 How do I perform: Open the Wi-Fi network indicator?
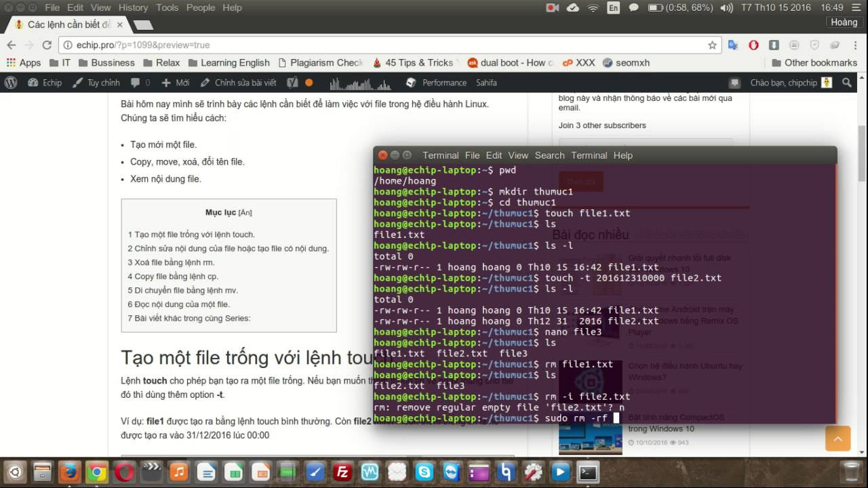click(x=593, y=7)
